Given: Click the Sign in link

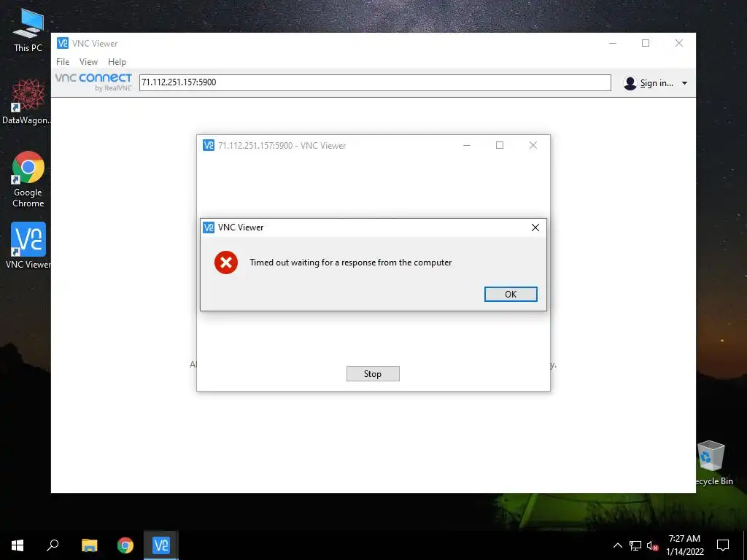Looking at the screenshot, I should pos(656,83).
